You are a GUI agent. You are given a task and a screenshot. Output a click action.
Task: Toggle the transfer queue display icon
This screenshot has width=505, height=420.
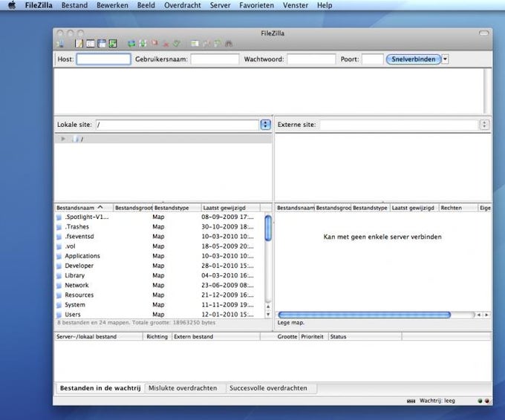pos(113,44)
